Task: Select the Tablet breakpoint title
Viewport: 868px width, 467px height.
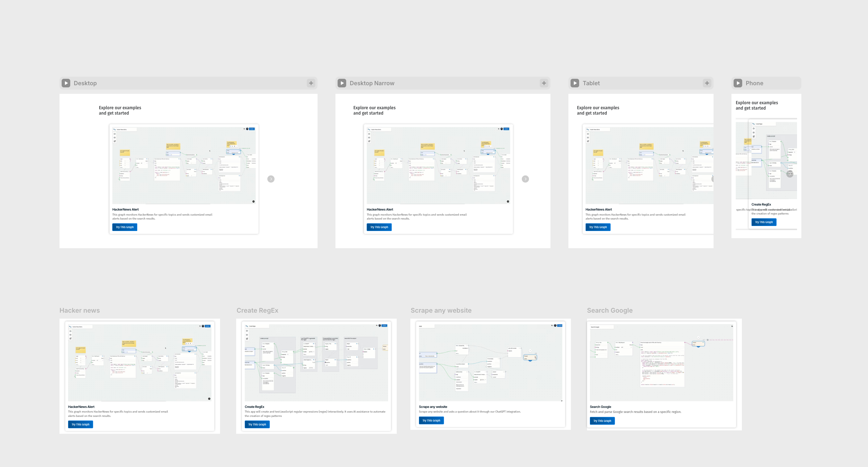Action: pyautogui.click(x=591, y=83)
